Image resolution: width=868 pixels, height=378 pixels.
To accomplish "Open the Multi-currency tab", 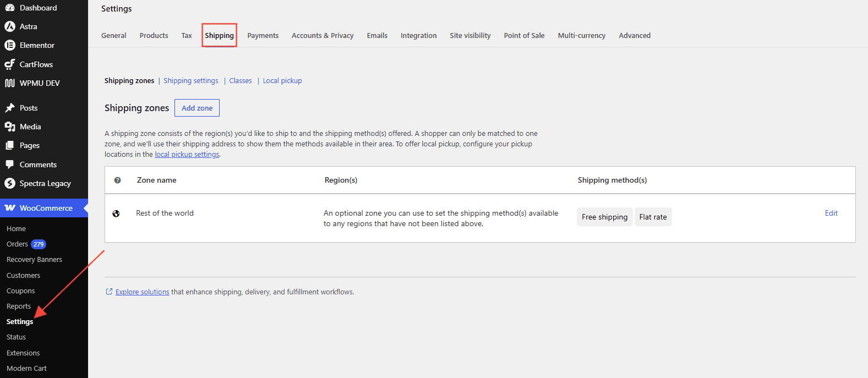I will [x=582, y=35].
